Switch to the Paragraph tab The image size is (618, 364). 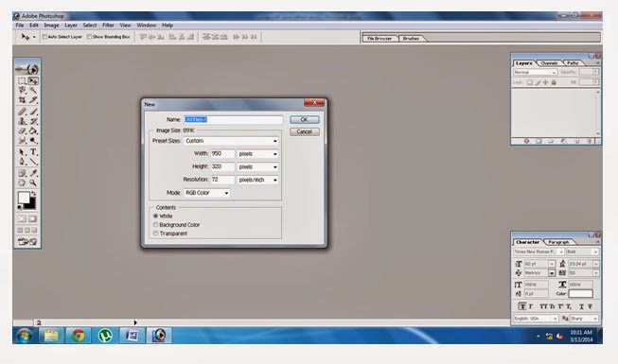pos(558,242)
